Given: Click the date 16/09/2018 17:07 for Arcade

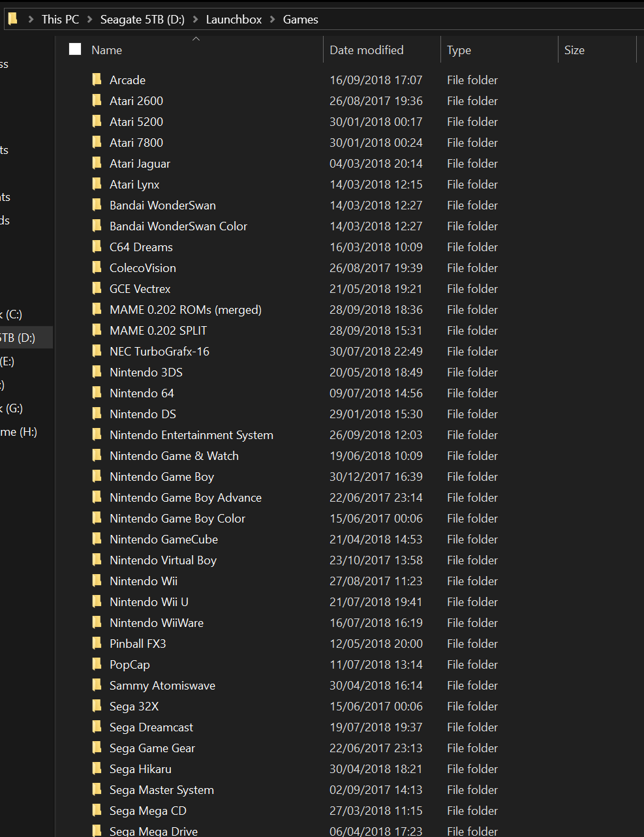Looking at the screenshot, I should pos(376,80).
